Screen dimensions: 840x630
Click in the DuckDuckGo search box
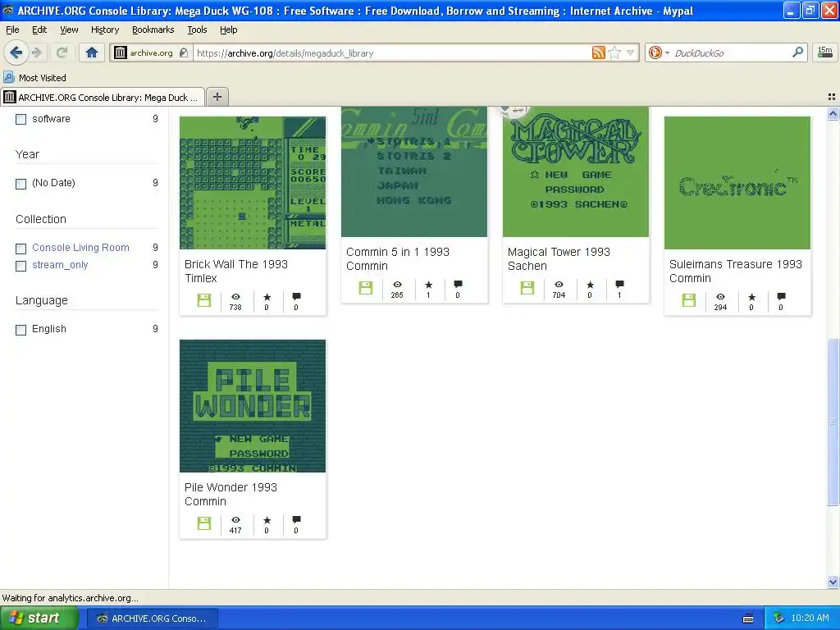click(731, 52)
